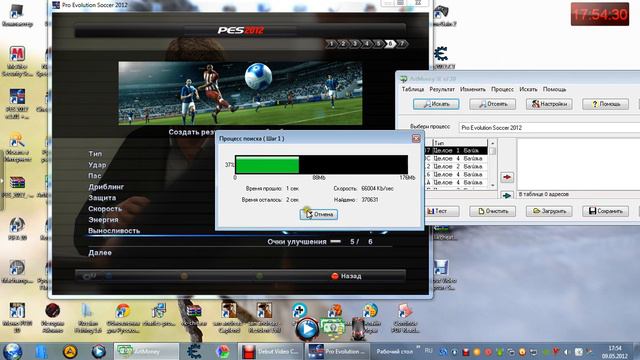
Task: Select the Целое 2 Байта row
Action: click(x=456, y=167)
